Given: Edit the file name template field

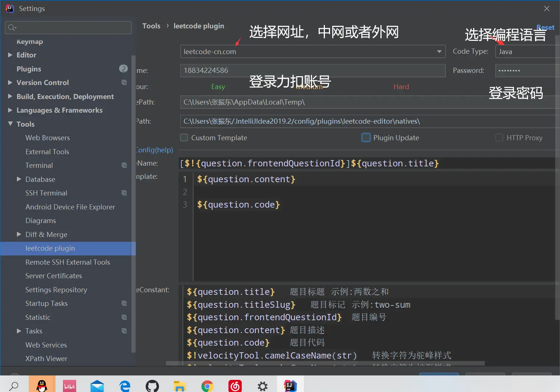Looking at the screenshot, I should (x=369, y=163).
